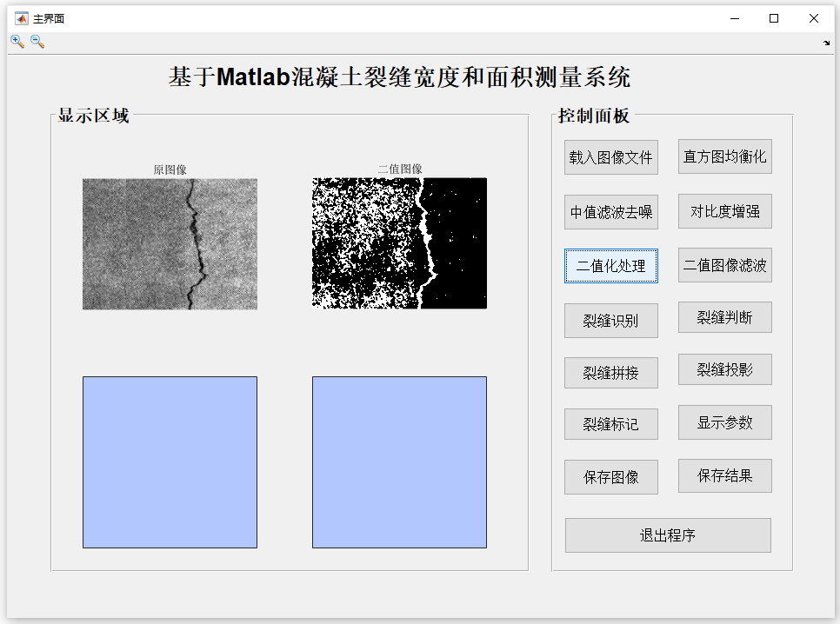Click the toolbar dock arrow icon
Viewport: 840px width, 624px height.
tap(827, 43)
